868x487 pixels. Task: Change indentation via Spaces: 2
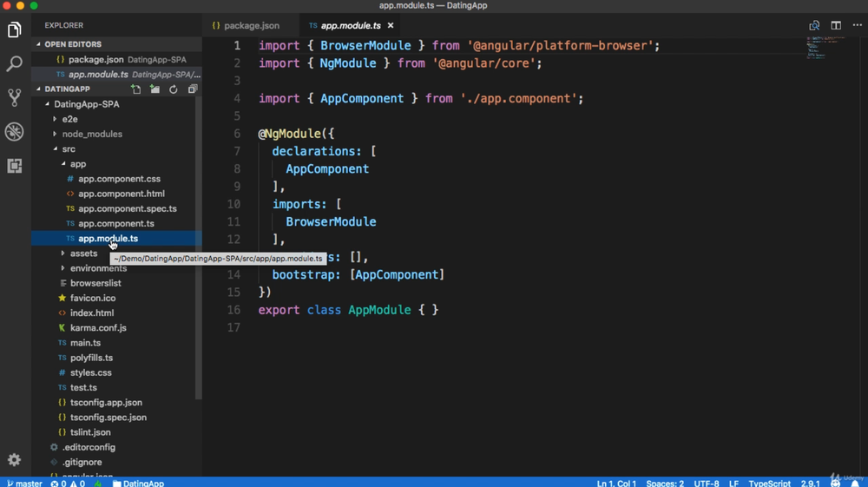(x=665, y=484)
